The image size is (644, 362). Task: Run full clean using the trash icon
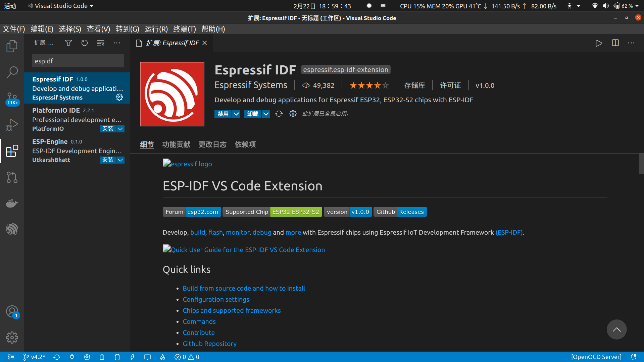102,357
